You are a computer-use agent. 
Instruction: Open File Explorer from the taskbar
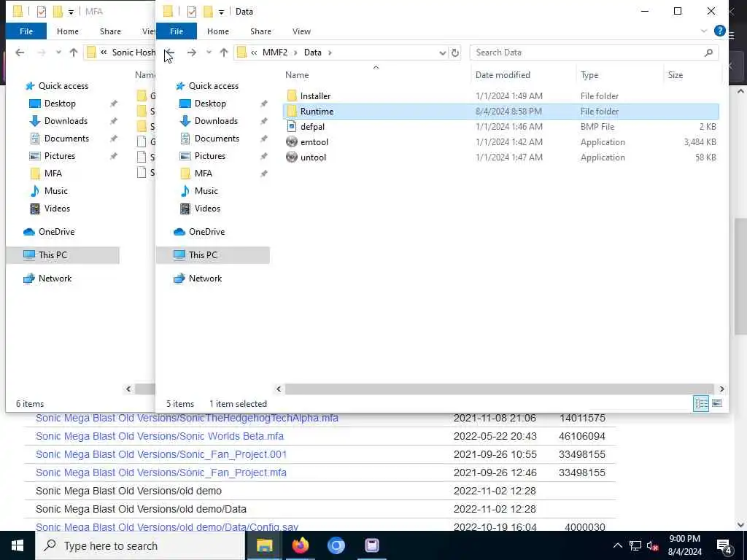click(264, 545)
